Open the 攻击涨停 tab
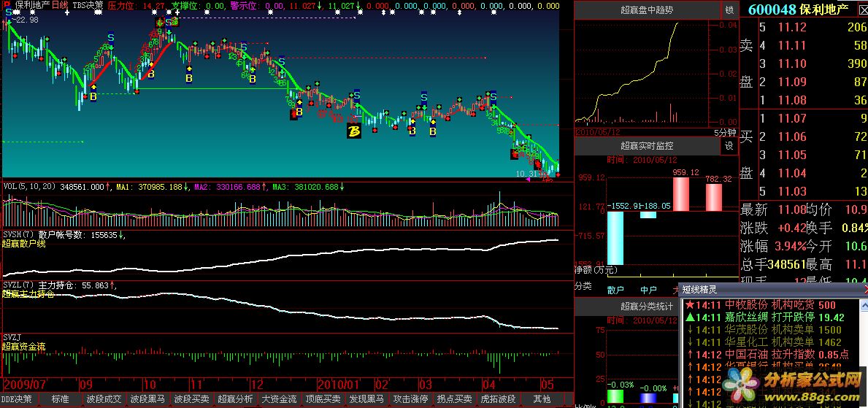Viewport: 868px width, 408px height. [x=410, y=399]
